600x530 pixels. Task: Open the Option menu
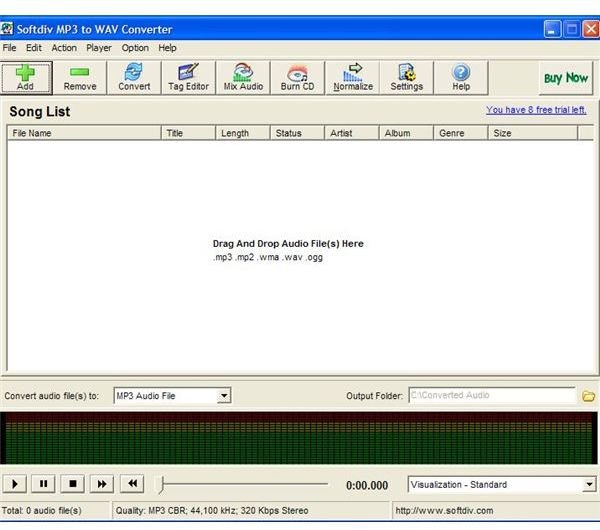click(x=135, y=48)
